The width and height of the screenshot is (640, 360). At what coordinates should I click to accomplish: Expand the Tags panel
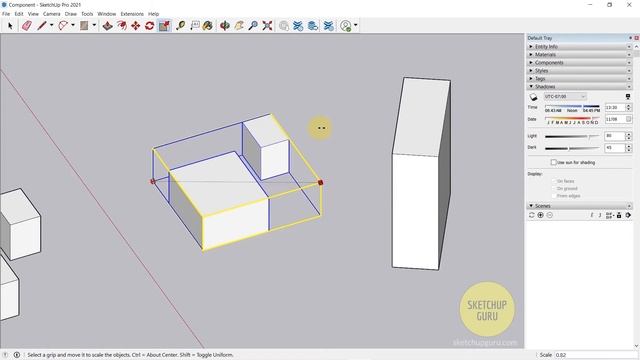[579, 78]
